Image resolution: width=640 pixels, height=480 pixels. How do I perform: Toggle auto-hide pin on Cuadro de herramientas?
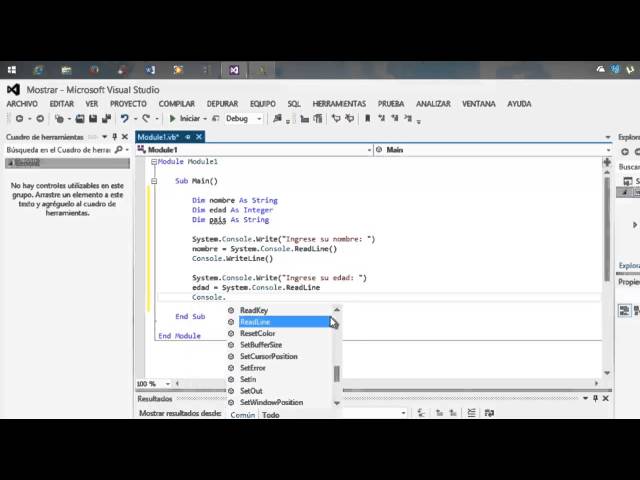pos(115,137)
